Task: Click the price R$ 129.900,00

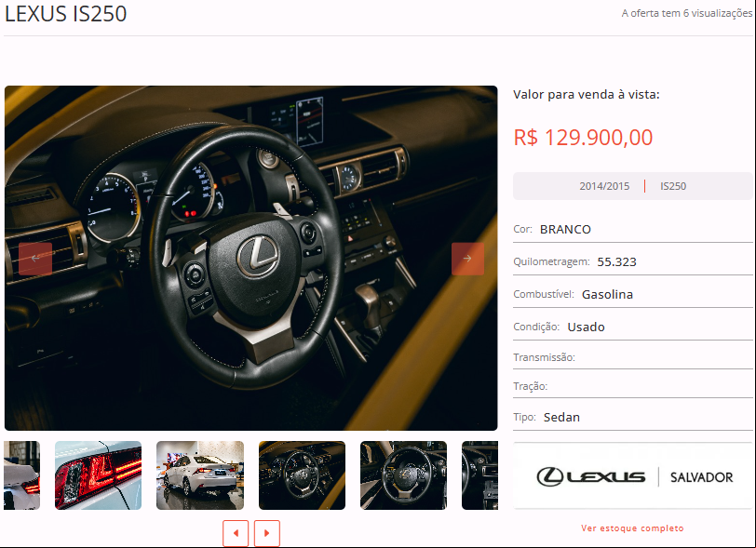Action: click(583, 138)
